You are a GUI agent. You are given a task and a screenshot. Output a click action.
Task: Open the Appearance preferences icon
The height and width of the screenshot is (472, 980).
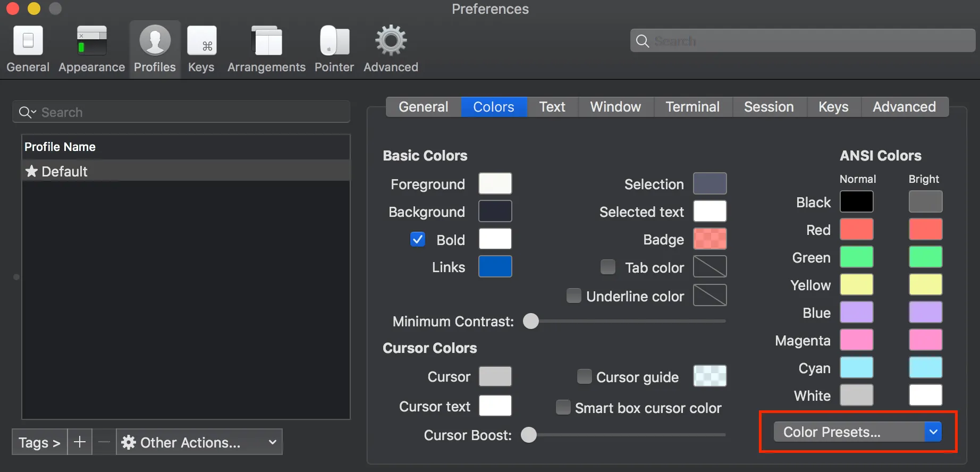91,41
